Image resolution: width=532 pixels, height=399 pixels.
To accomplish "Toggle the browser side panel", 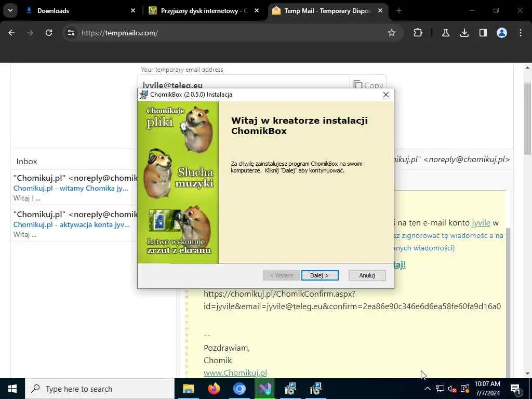I will (483, 33).
